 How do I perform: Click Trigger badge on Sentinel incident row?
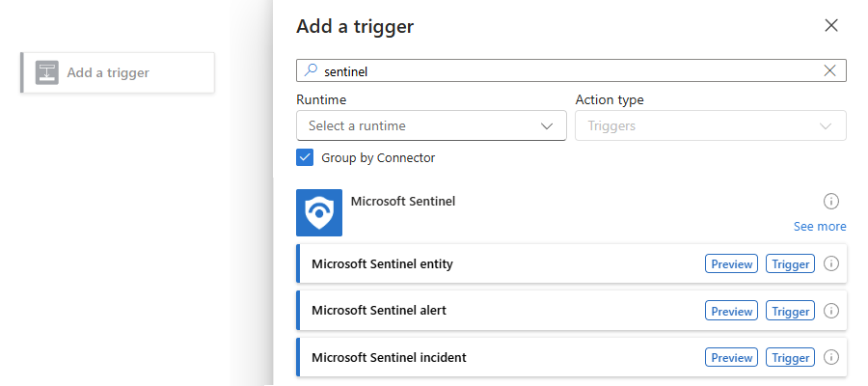(x=791, y=358)
